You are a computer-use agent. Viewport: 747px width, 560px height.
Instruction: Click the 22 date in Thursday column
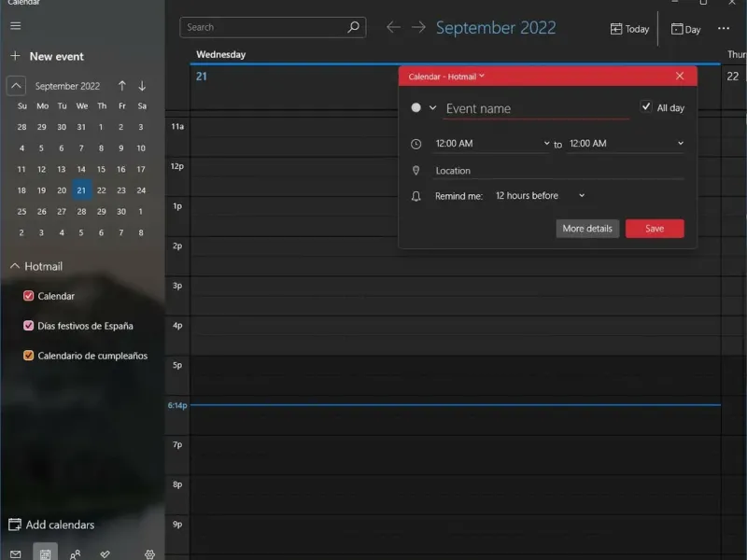tap(733, 77)
